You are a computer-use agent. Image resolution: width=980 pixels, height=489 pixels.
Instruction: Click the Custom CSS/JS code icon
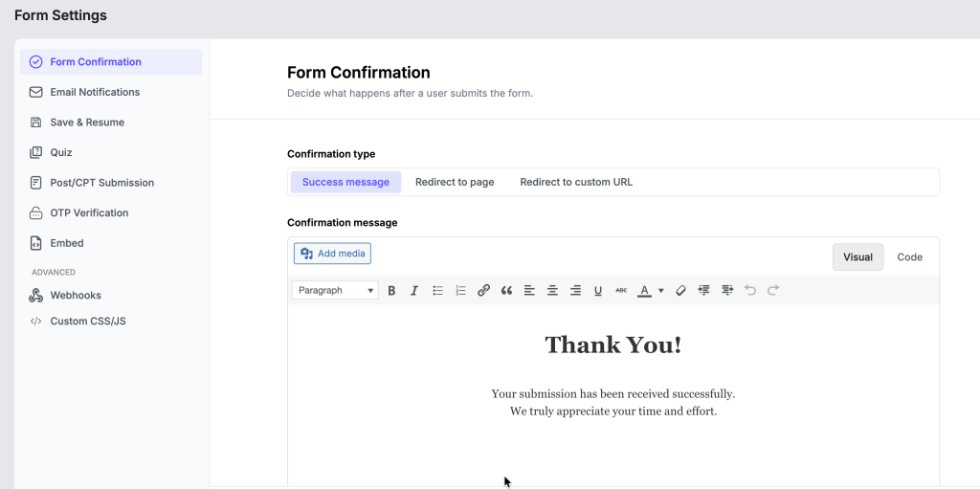coord(35,321)
